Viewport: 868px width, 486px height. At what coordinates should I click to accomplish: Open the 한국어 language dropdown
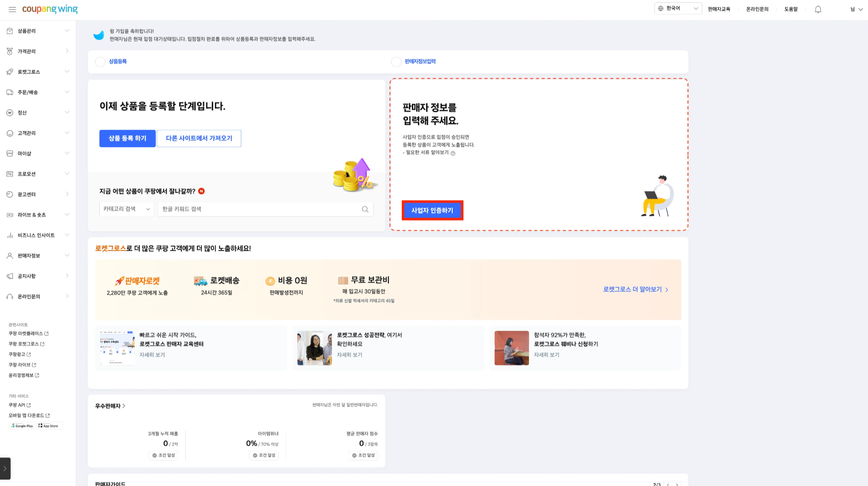tap(677, 8)
